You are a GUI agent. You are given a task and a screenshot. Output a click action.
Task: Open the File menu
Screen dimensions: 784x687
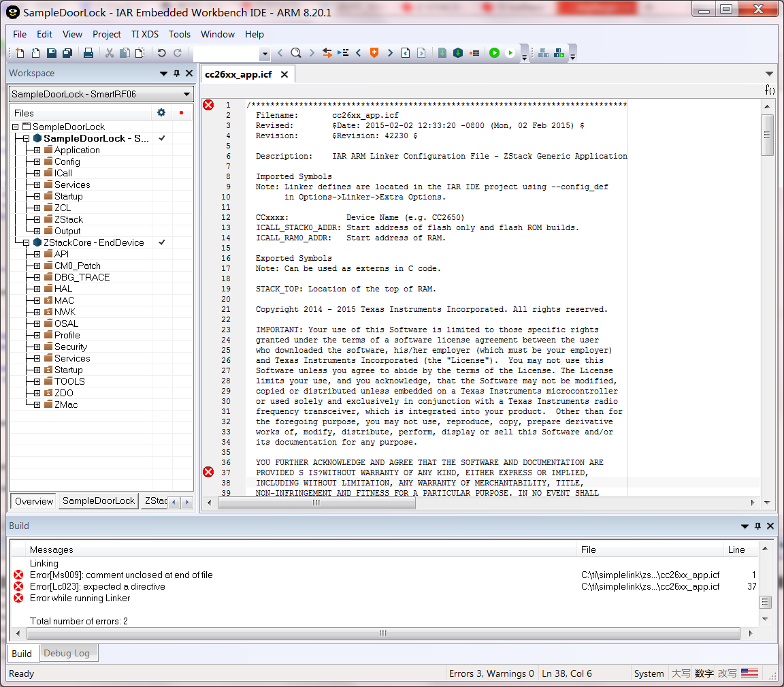(20, 34)
